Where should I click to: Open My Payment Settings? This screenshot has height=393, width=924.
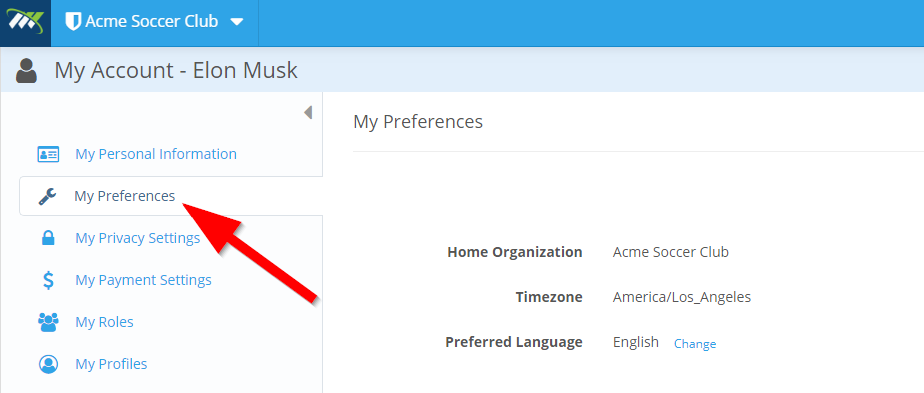pyautogui.click(x=143, y=280)
